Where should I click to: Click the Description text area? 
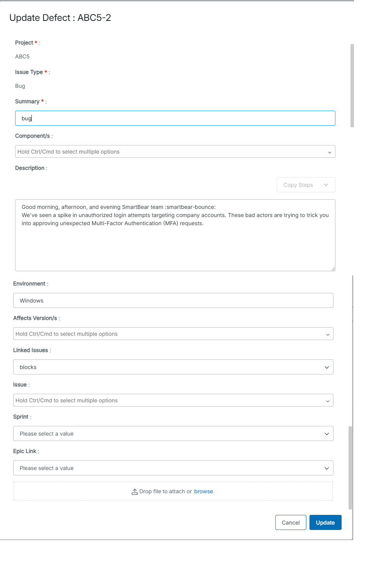coord(174,235)
